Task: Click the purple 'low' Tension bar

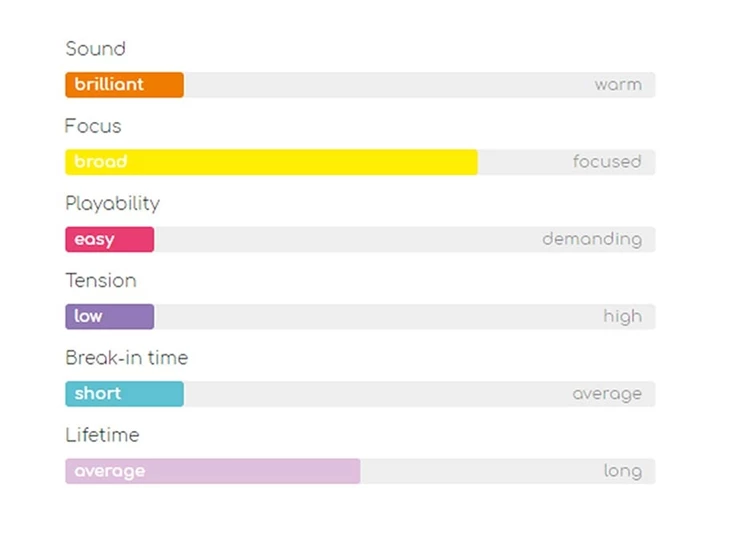Action: (109, 317)
